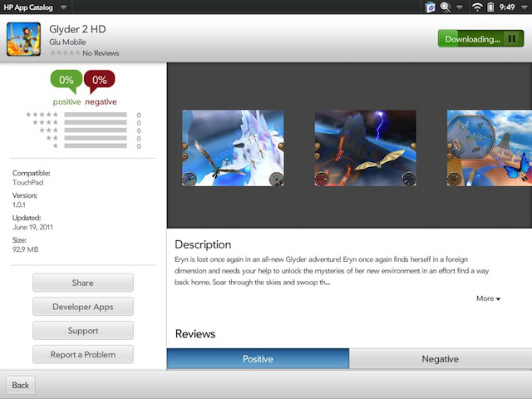Click the Reviews heading
This screenshot has width=532, height=399.
(x=195, y=334)
